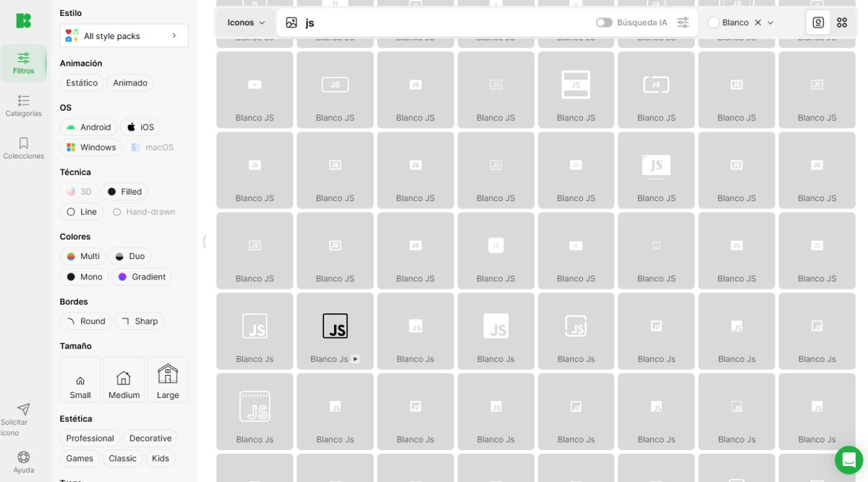Choose the Windows OS filter

(91, 148)
